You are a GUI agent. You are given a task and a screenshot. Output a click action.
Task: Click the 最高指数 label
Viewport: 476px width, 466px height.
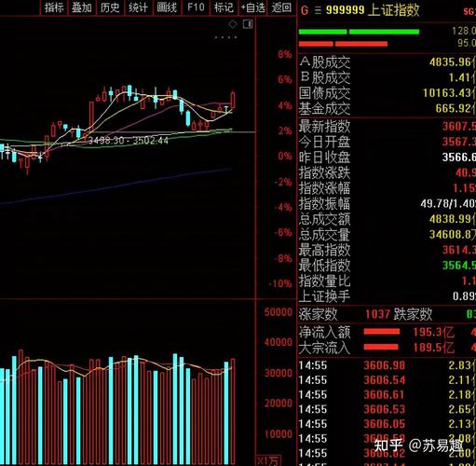click(324, 250)
